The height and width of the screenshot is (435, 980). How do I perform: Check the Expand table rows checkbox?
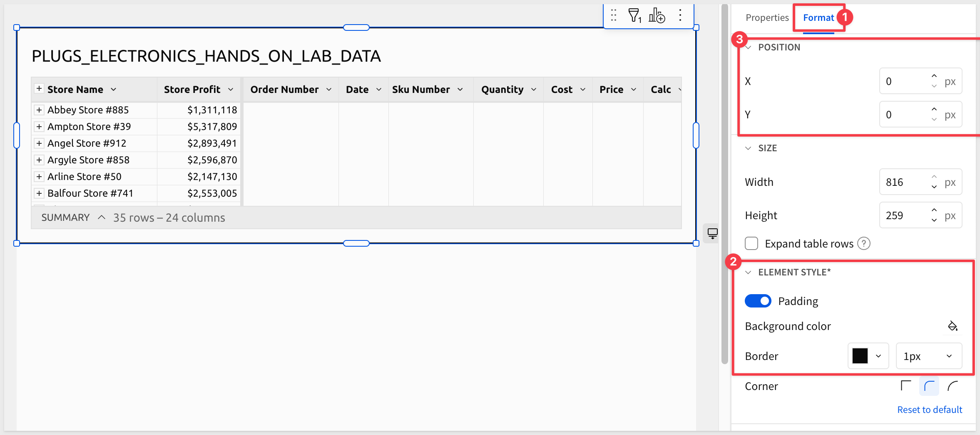coord(751,243)
